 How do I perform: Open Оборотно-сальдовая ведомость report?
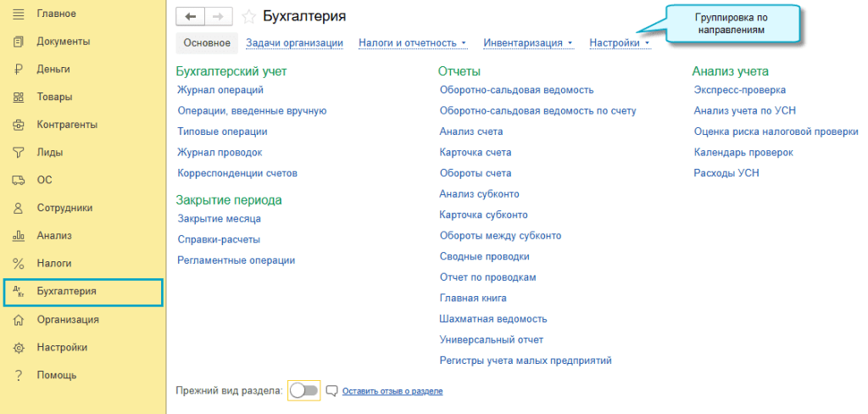[516, 90]
